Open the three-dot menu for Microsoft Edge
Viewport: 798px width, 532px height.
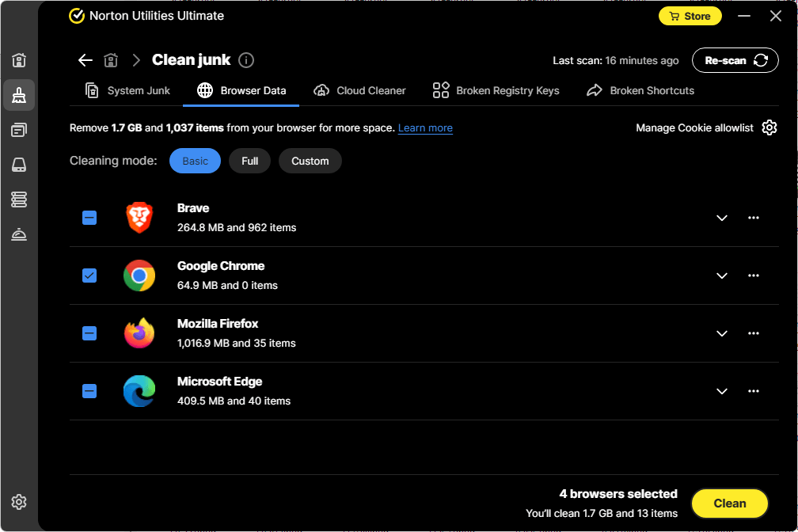tap(753, 390)
